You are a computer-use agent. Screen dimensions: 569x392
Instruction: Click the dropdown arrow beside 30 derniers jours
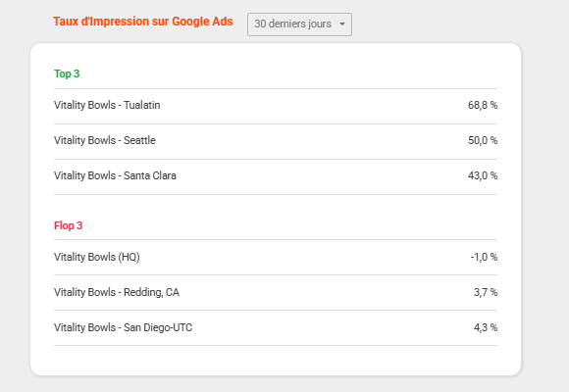(x=341, y=24)
